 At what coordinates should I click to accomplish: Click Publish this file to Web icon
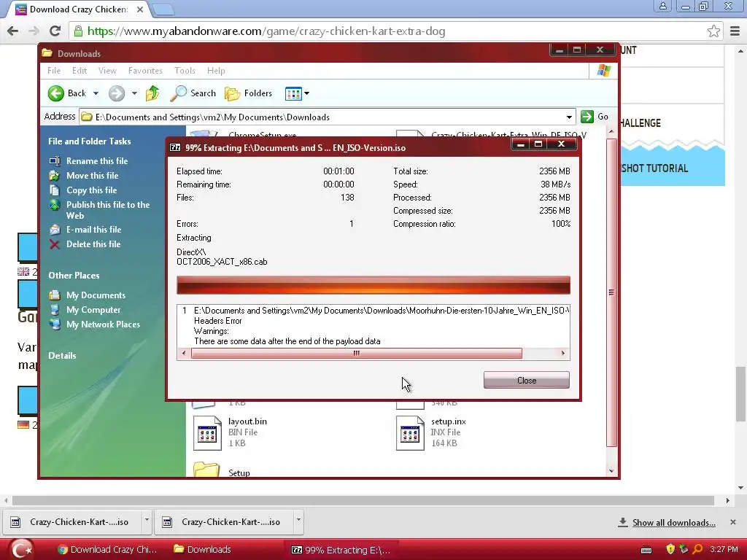[55, 205]
